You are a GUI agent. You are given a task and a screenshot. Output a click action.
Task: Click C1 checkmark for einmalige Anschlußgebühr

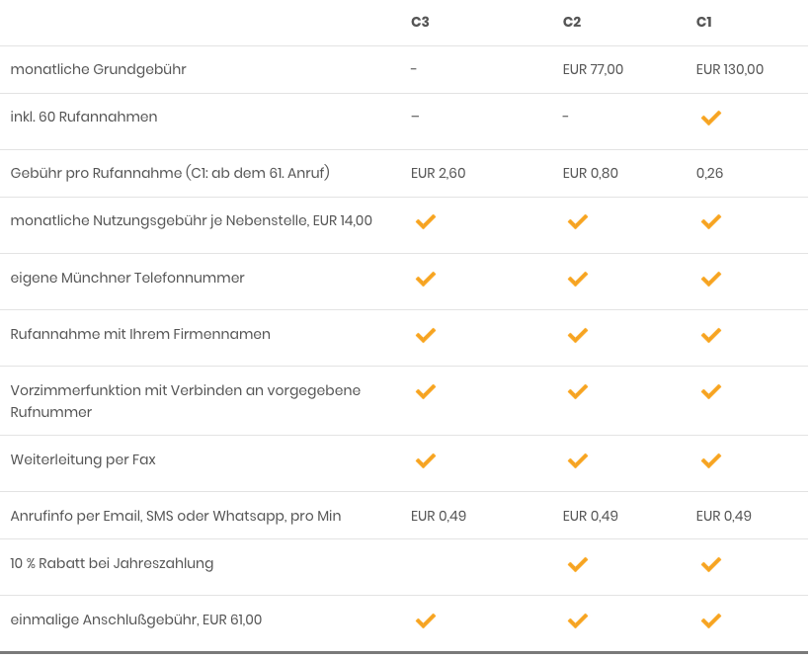pyautogui.click(x=710, y=620)
